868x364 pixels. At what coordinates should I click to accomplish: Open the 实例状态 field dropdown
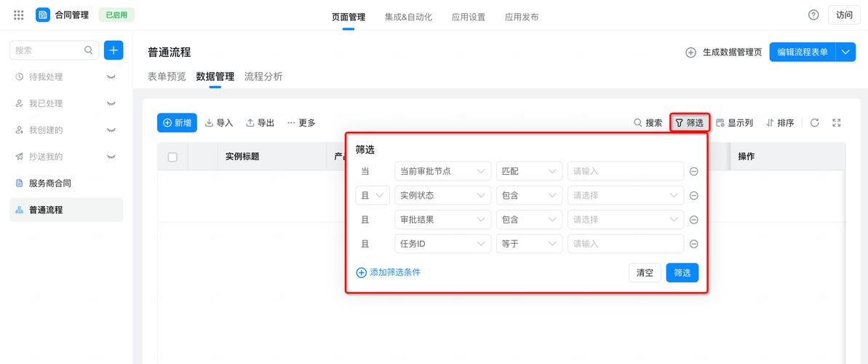pos(442,195)
